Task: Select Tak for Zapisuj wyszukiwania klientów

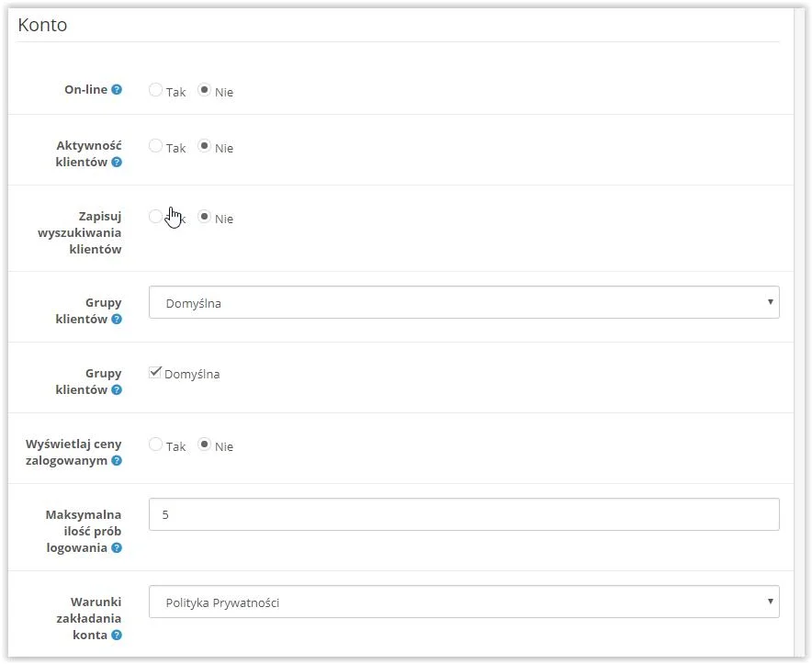Action: pos(156,217)
